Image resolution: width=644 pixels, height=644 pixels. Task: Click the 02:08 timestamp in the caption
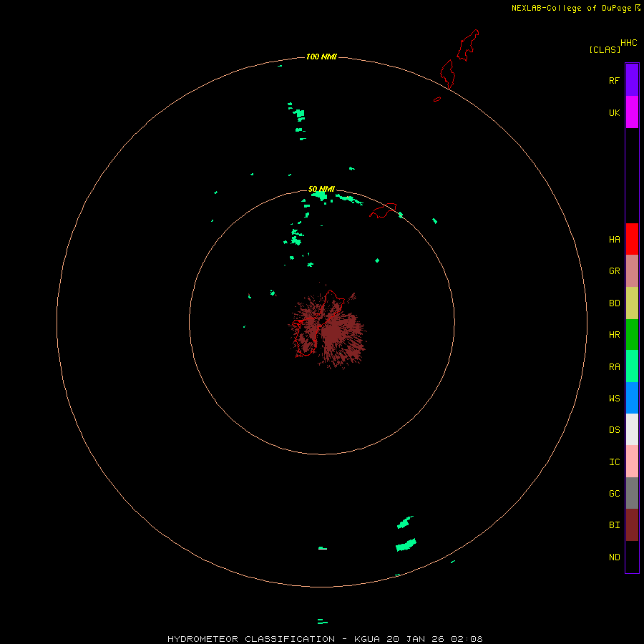(467, 639)
